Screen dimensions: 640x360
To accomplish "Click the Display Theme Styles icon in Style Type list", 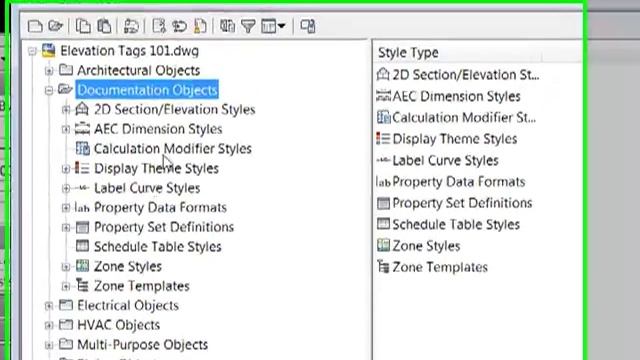I will pos(383,138).
